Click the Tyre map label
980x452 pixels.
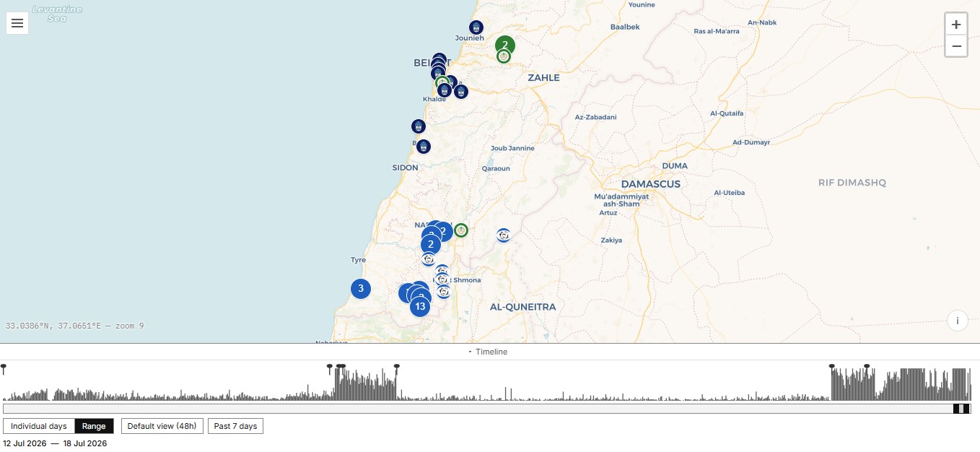tap(359, 260)
